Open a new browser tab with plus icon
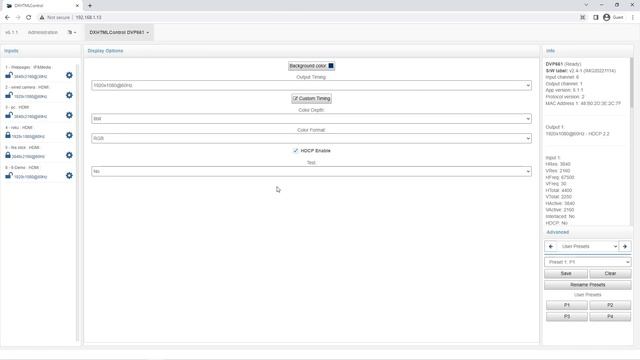 coord(90,6)
